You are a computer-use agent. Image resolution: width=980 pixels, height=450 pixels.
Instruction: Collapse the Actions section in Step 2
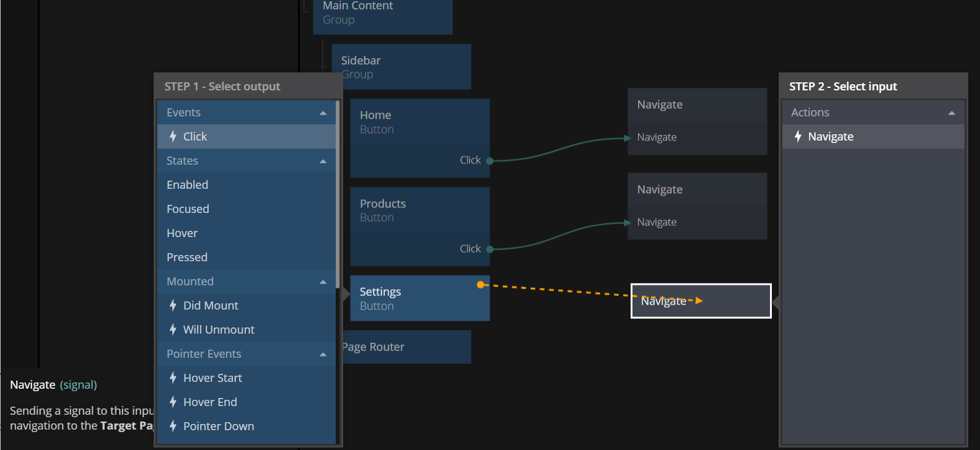(x=952, y=113)
